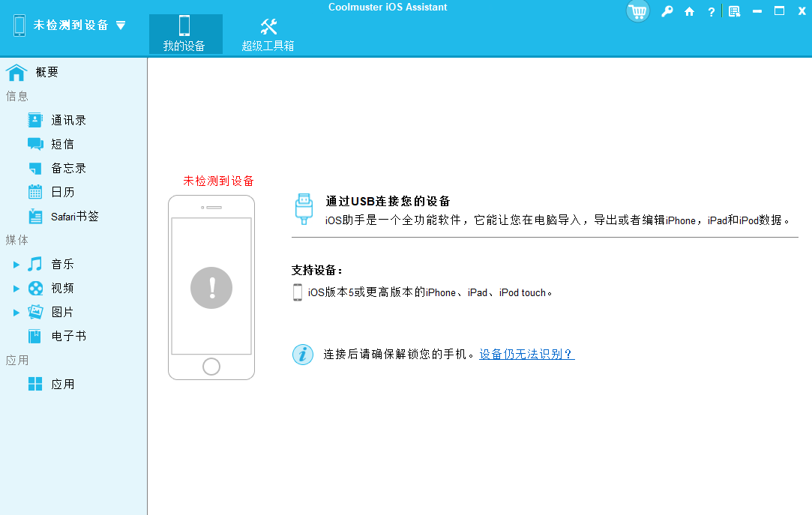
Task: Click the home icon in title bar
Action: pos(689,12)
